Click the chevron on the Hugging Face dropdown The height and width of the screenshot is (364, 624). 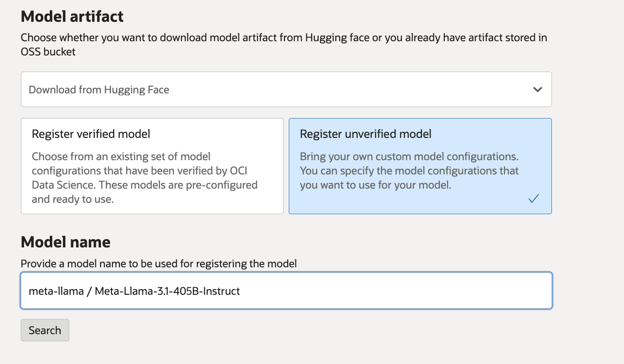pos(538,89)
